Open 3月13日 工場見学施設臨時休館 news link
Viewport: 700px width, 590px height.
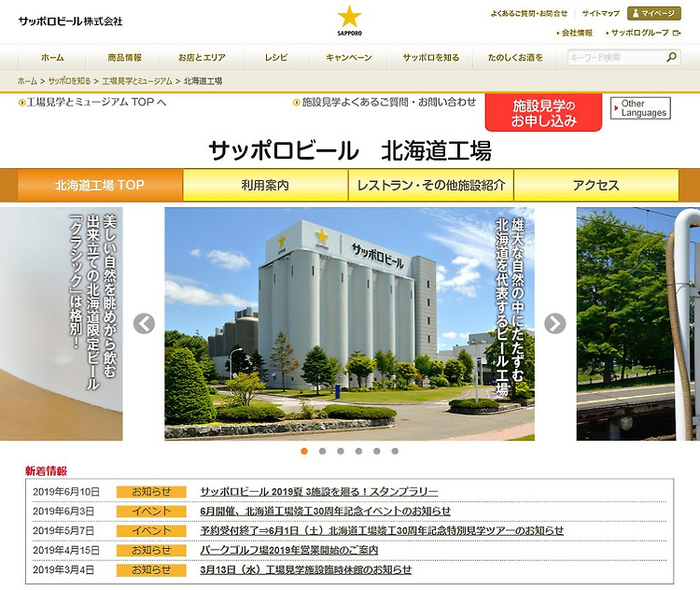click(x=306, y=569)
